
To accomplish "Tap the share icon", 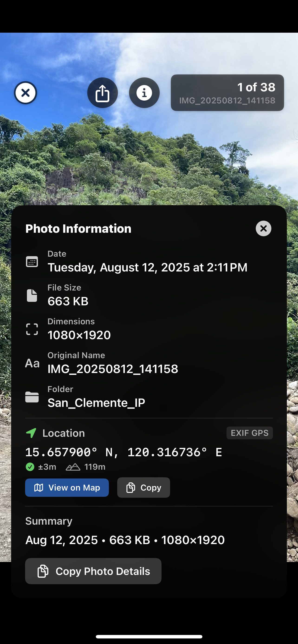I will 102,93.
